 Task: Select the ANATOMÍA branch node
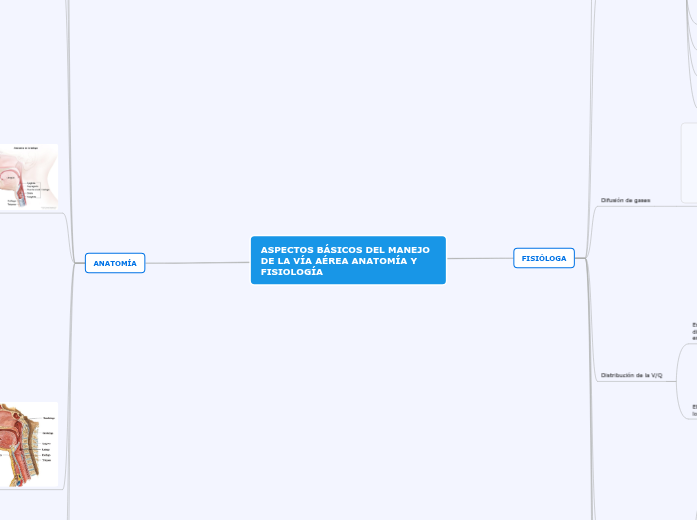(115, 263)
